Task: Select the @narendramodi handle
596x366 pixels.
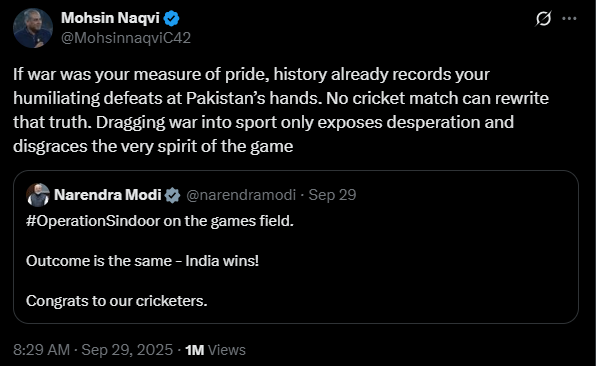Action: coord(241,195)
